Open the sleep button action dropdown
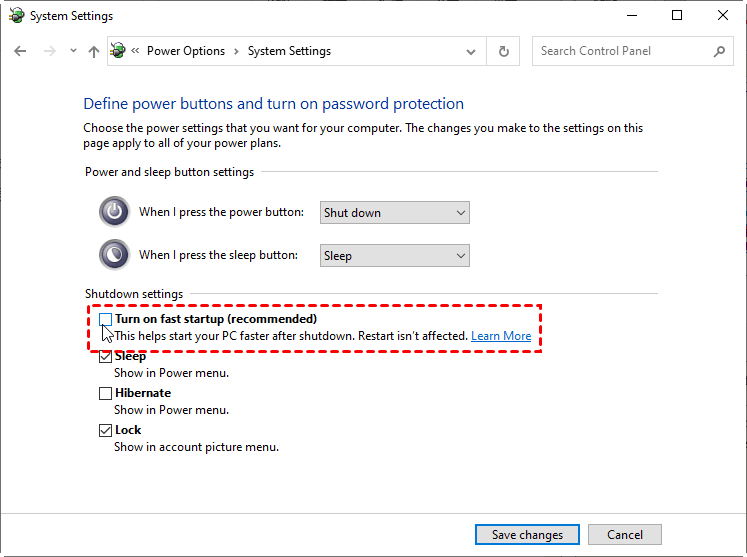This screenshot has width=747, height=557. (x=395, y=255)
